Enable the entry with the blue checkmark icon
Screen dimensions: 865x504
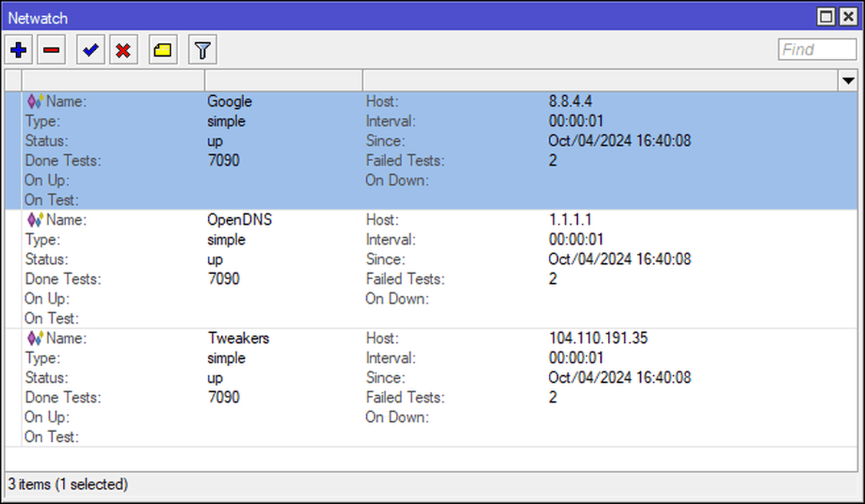click(x=91, y=50)
